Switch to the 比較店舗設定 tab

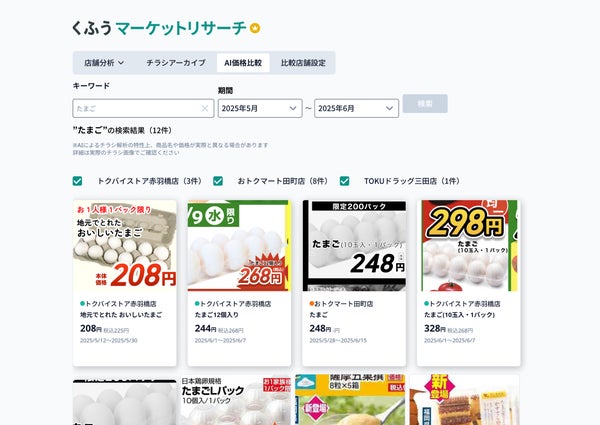pos(303,63)
